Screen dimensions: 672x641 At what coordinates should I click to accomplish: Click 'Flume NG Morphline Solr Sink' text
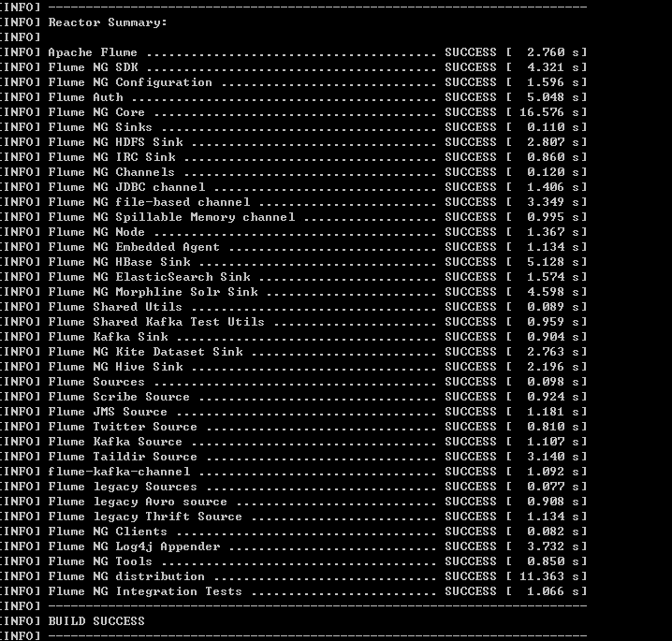153,292
